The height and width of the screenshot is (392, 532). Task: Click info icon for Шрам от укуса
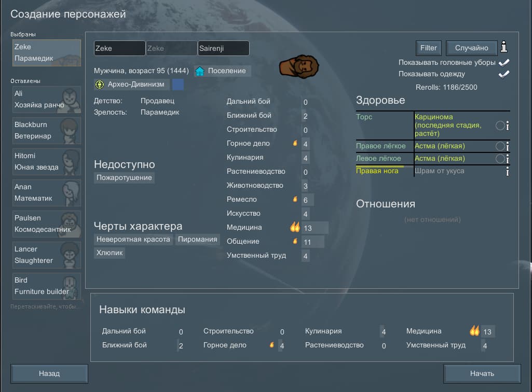coord(508,171)
